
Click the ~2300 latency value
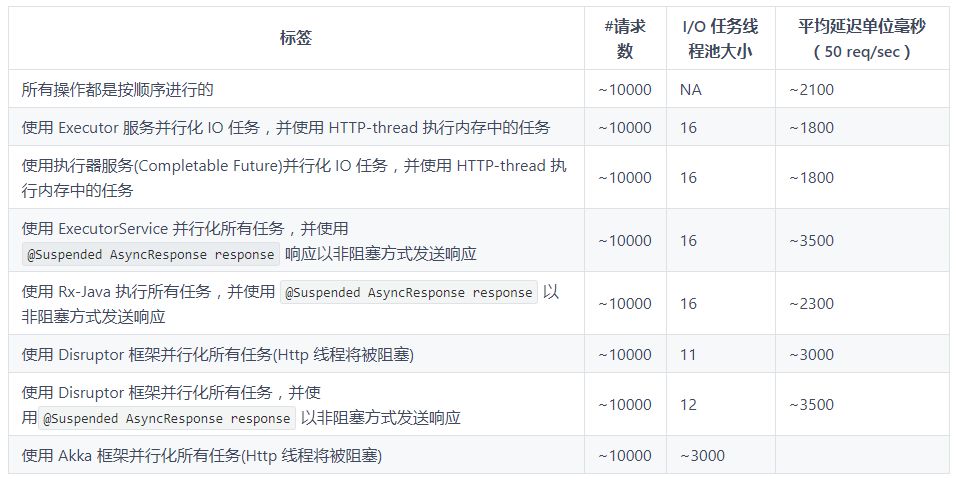811,304
